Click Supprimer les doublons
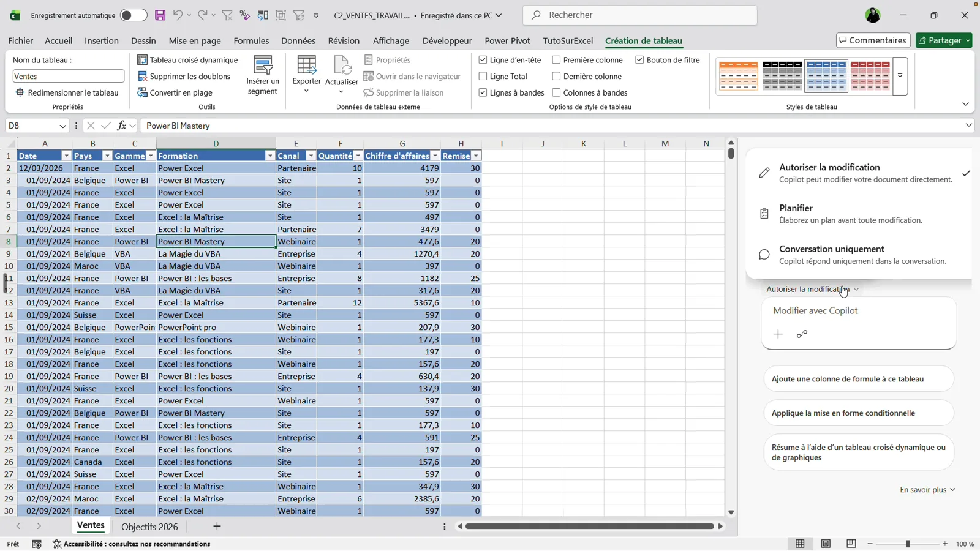This screenshot has height=551, width=980. coord(184,77)
